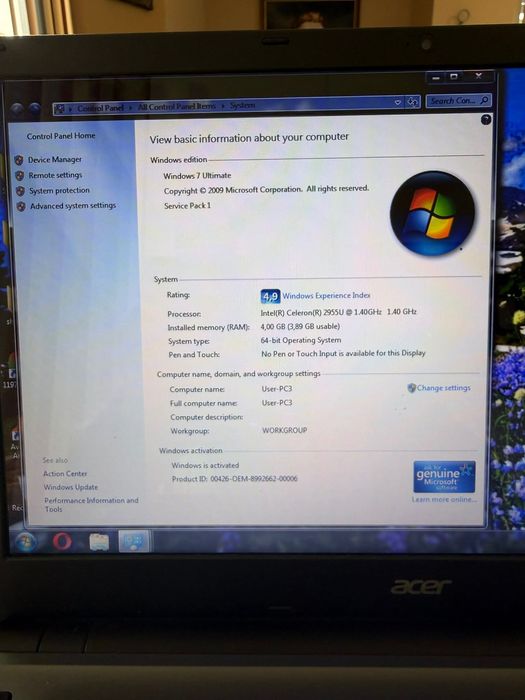Viewport: 525px width, 700px height.
Task: Open System protection link
Action: [59, 191]
